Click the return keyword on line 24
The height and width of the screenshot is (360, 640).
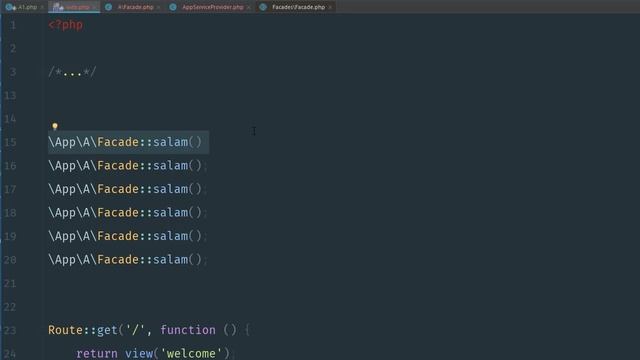(x=97, y=353)
